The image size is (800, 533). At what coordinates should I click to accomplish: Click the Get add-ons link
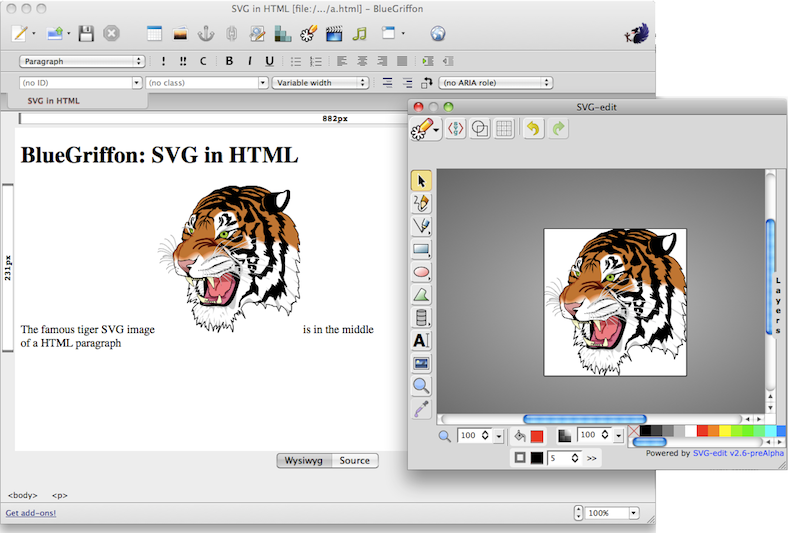(x=30, y=513)
